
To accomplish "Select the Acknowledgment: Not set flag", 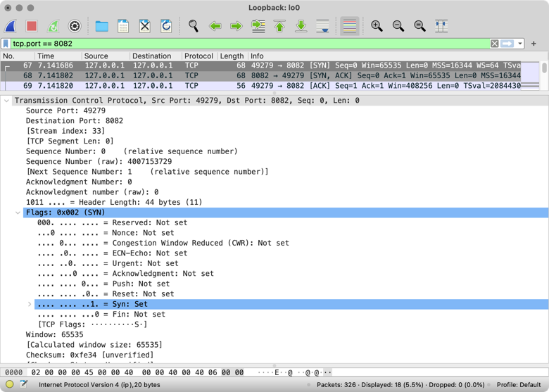I will pyautogui.click(x=125, y=273).
